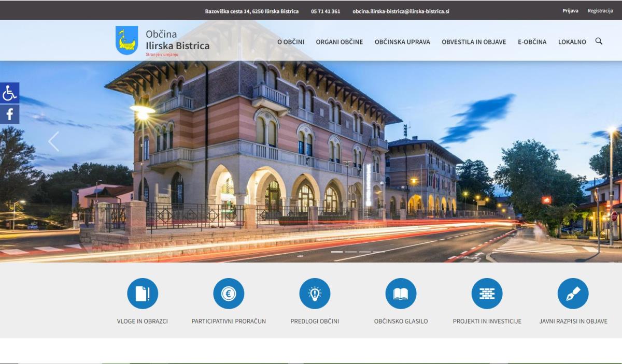Click the Registracija link

[600, 10]
